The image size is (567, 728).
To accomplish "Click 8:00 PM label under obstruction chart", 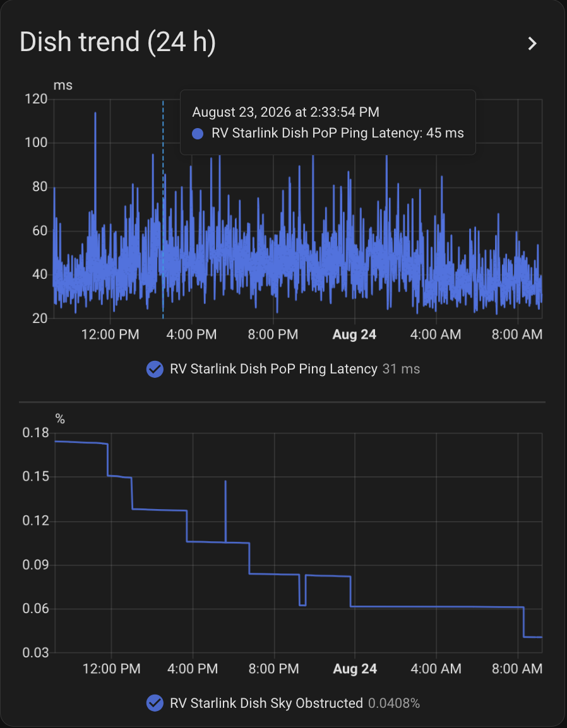I will coord(274,669).
